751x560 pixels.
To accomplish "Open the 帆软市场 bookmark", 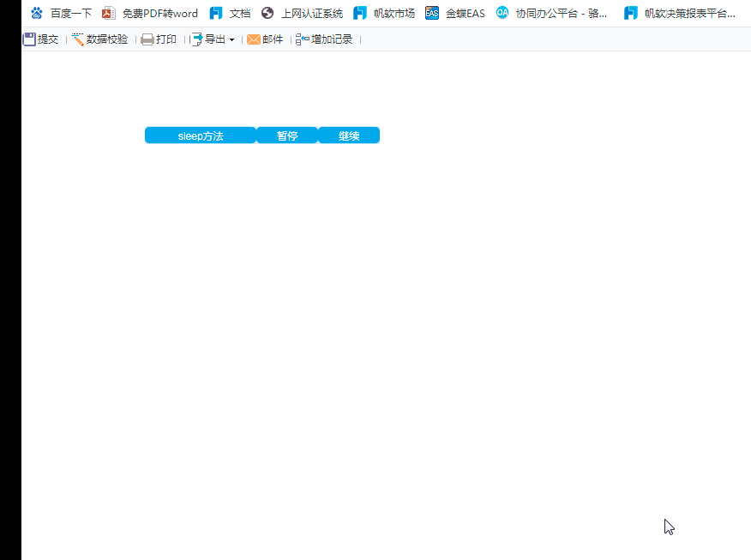I will 384,14.
